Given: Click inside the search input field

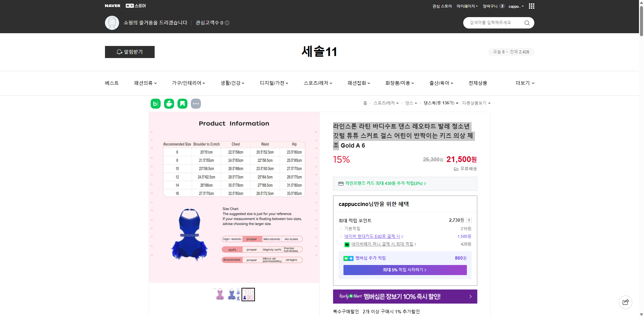Looking at the screenshot, I should click(493, 22).
